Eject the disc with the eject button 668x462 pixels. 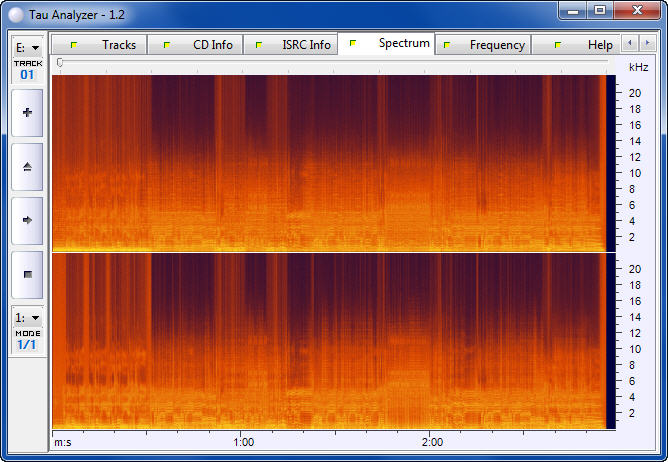27,167
